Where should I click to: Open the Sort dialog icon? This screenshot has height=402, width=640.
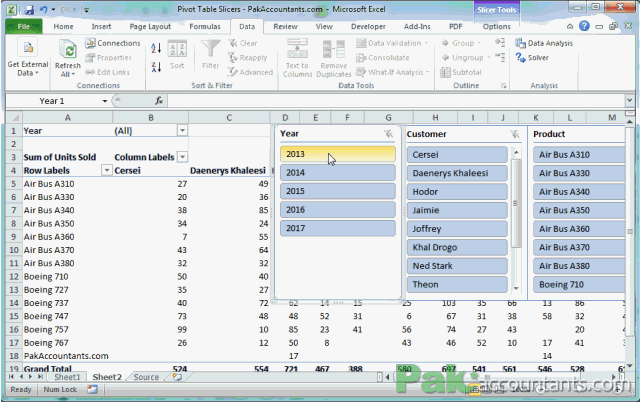177,49
